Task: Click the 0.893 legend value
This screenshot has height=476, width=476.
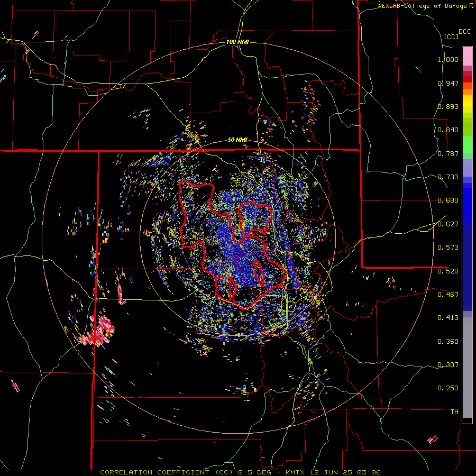Action: point(448,106)
